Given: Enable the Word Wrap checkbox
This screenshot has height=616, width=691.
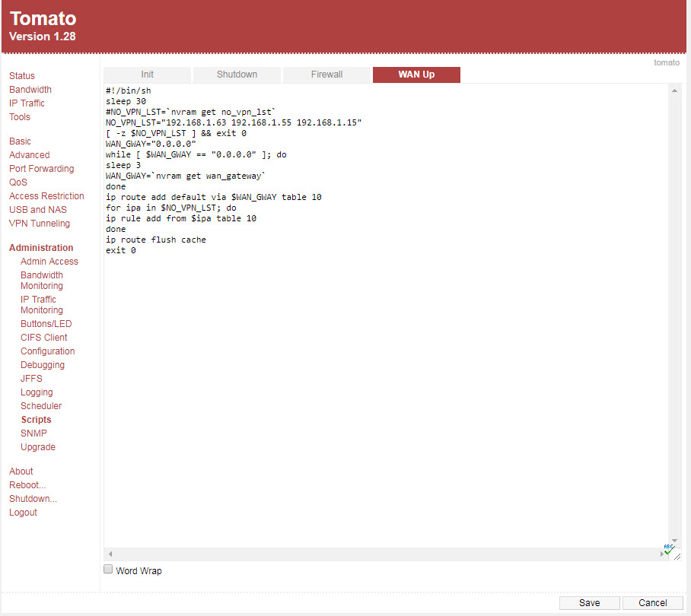Looking at the screenshot, I should [108, 569].
